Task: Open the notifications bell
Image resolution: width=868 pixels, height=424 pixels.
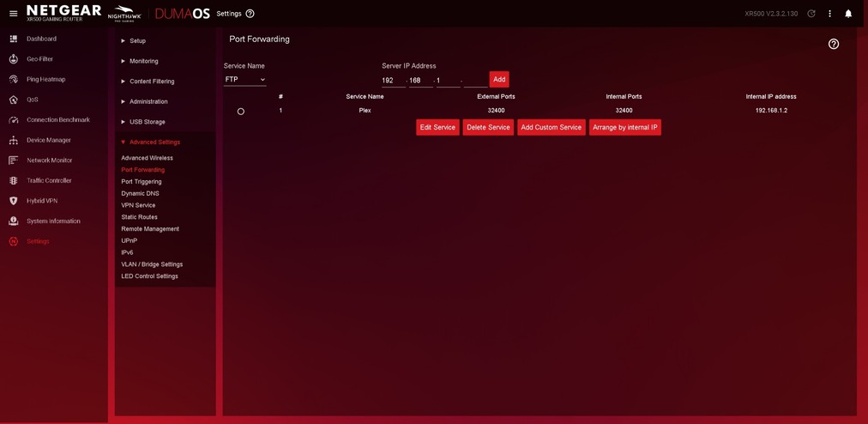Action: pos(848,13)
